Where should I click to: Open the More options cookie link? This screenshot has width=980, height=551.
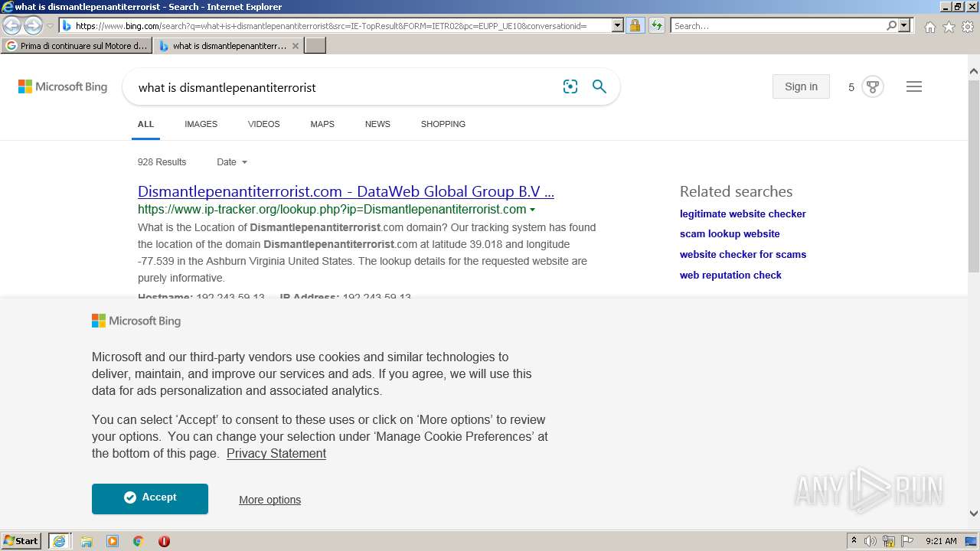tap(269, 500)
